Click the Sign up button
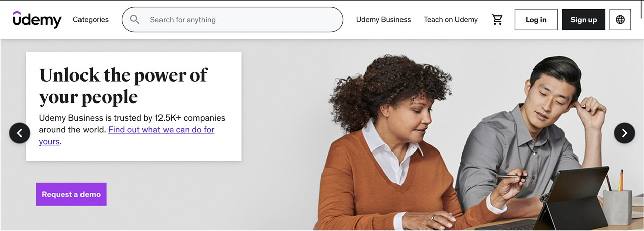Viewport: 644px width, 231px height. (584, 20)
